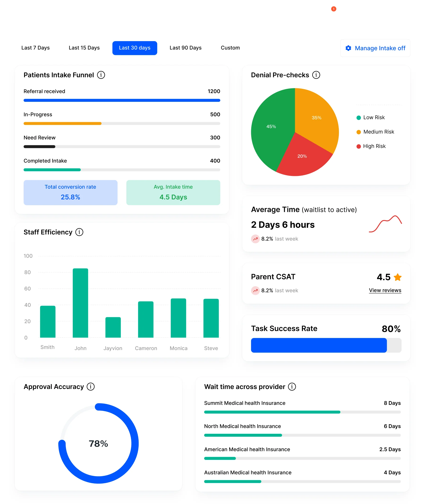
Task: Click Australian Medical health Insurance label
Action: (x=248, y=472)
